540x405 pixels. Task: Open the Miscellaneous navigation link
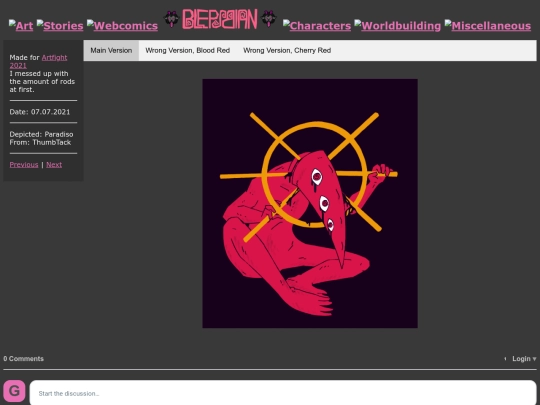(488, 25)
